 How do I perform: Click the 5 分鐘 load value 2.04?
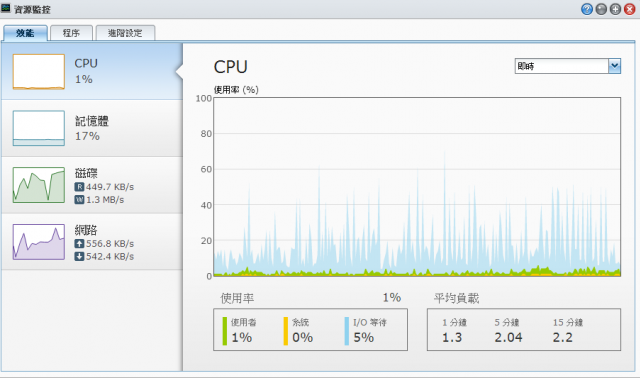pos(508,338)
